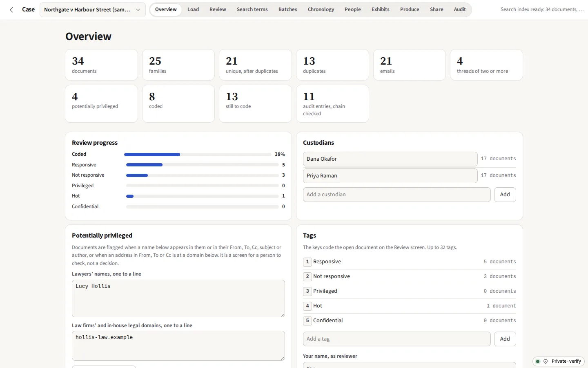This screenshot has height=368, width=588.
Task: Select the Overview tab
Action: 166,9
